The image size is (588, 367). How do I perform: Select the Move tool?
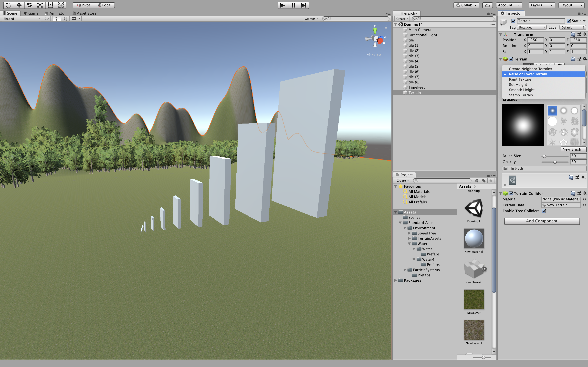[19, 5]
